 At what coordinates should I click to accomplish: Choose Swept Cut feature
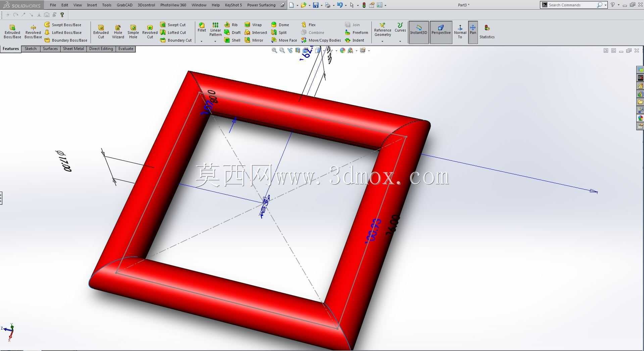[173, 25]
